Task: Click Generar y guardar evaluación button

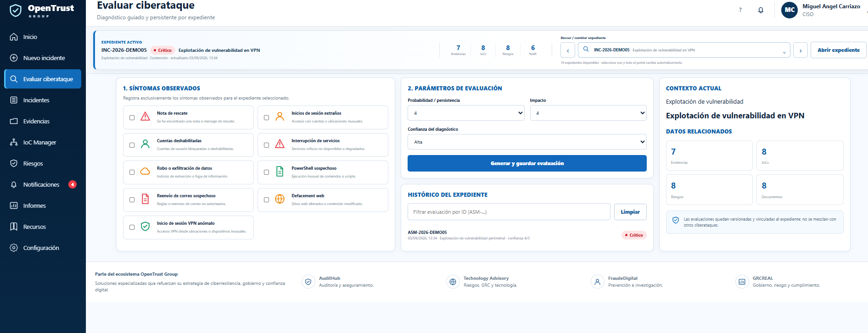Action: pyautogui.click(x=527, y=163)
